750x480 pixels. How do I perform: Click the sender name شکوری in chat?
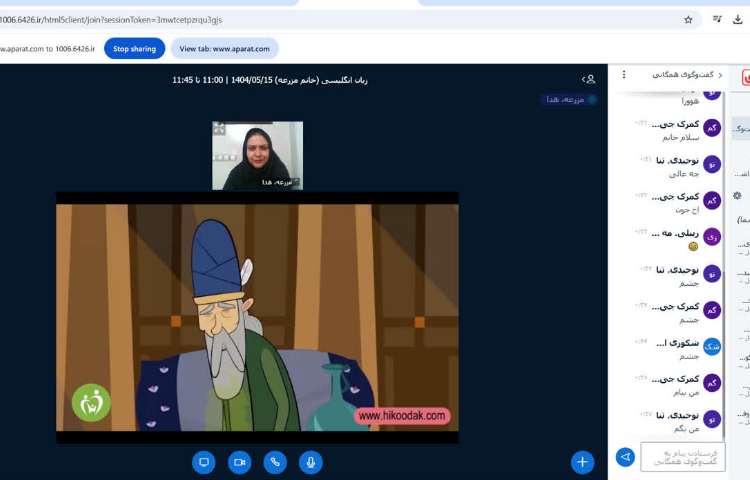(678, 343)
